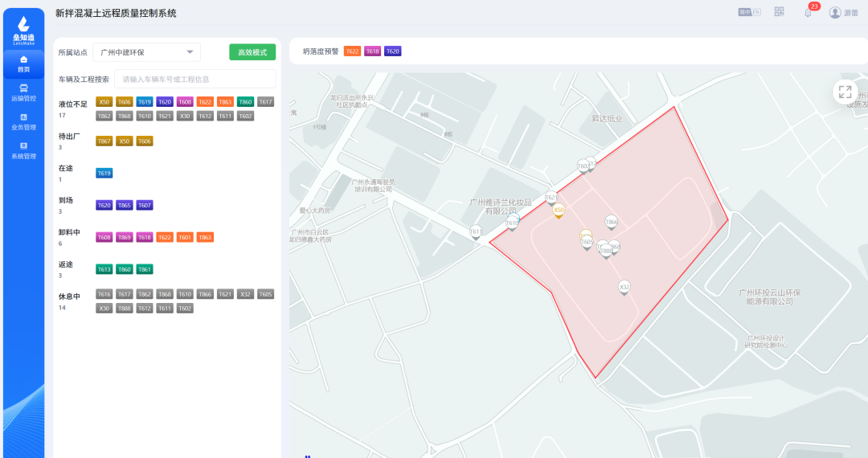The image size is (868, 458).
Task: Select T608 tag in 液位不足 row
Action: [185, 102]
